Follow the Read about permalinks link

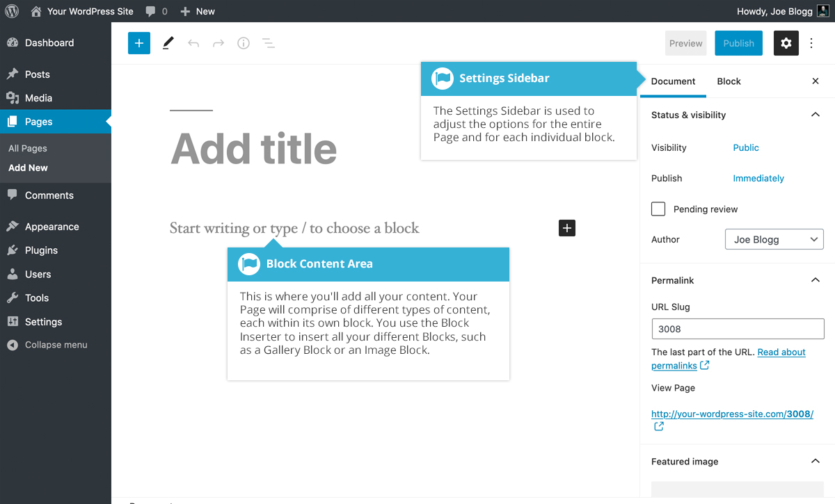point(781,352)
